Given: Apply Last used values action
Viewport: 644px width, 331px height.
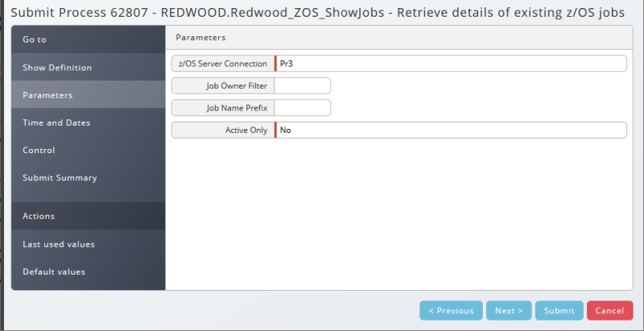Looking at the screenshot, I should coord(89,244).
